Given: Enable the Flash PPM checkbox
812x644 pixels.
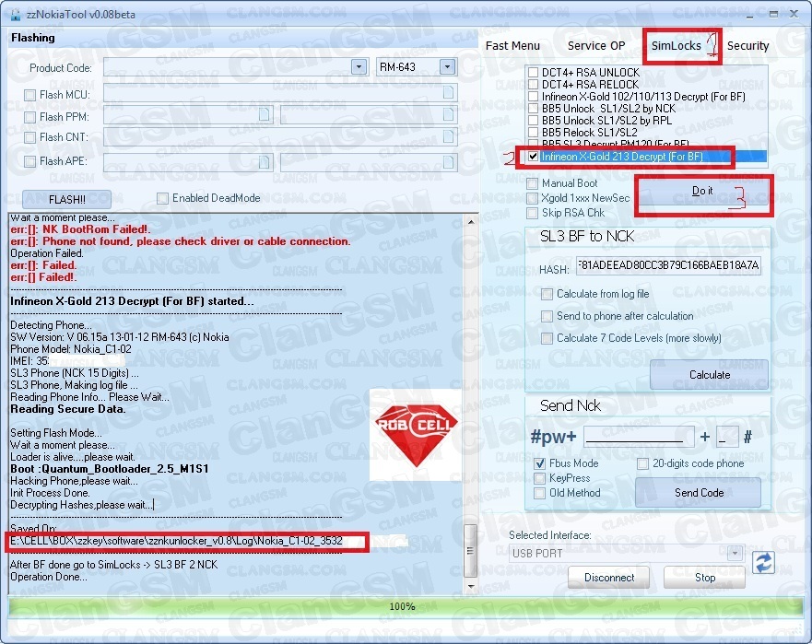Looking at the screenshot, I should pyautogui.click(x=30, y=118).
